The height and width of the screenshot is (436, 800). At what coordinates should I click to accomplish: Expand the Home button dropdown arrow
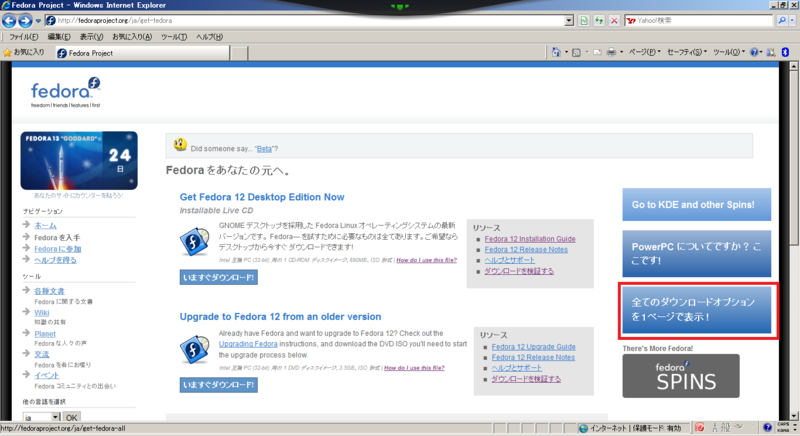coord(566,52)
